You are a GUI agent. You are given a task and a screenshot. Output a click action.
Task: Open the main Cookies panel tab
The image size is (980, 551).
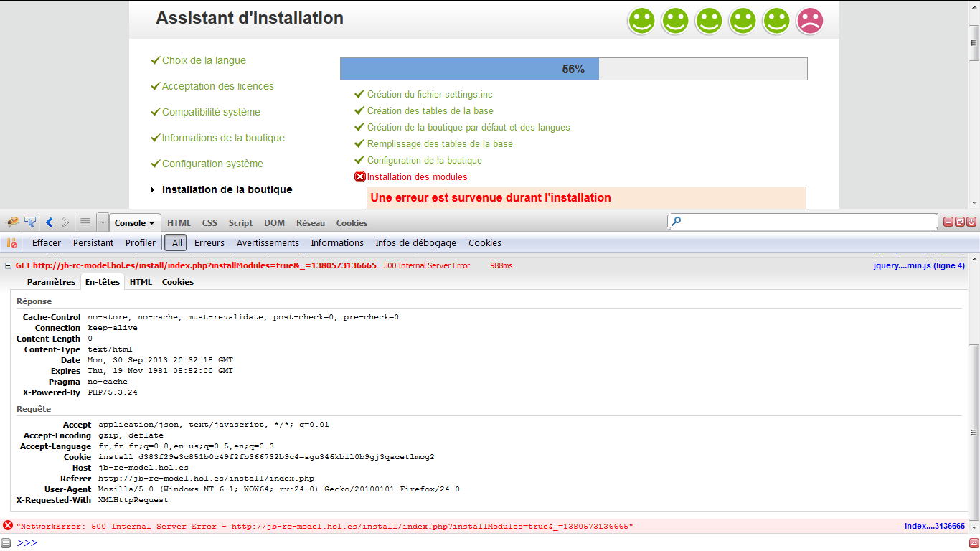tap(352, 223)
